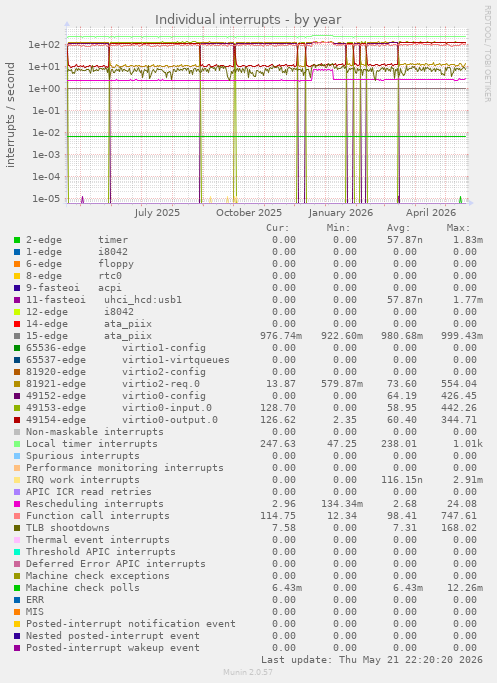Click the green 2-edge timer legend swatch

point(17,240)
